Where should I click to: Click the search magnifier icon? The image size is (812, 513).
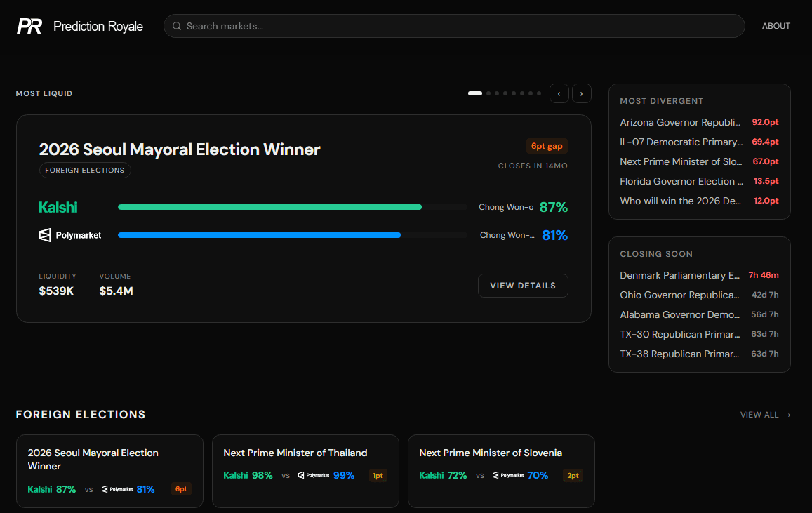point(177,26)
